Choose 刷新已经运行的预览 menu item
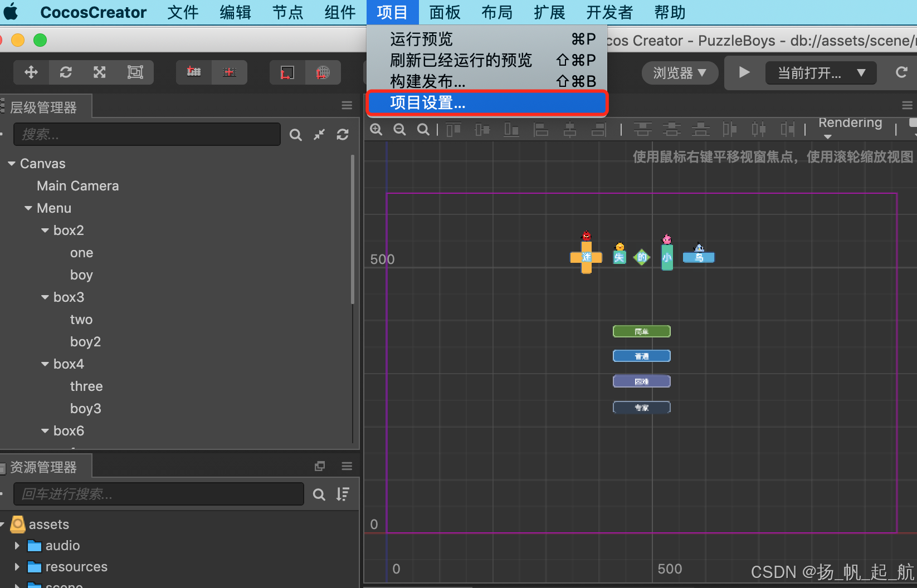Screen dimensions: 917x588 pyautogui.click(x=487, y=60)
